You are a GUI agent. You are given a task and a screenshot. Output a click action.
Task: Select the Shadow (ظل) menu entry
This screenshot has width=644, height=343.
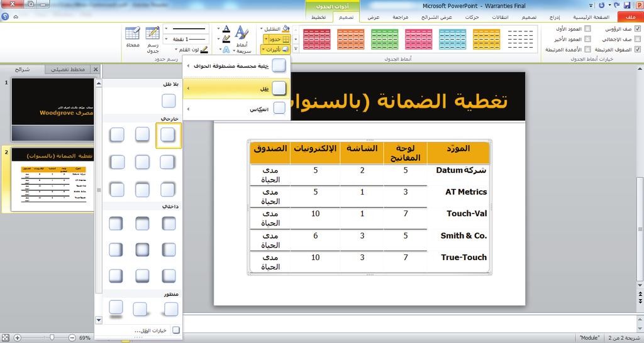[236, 88]
